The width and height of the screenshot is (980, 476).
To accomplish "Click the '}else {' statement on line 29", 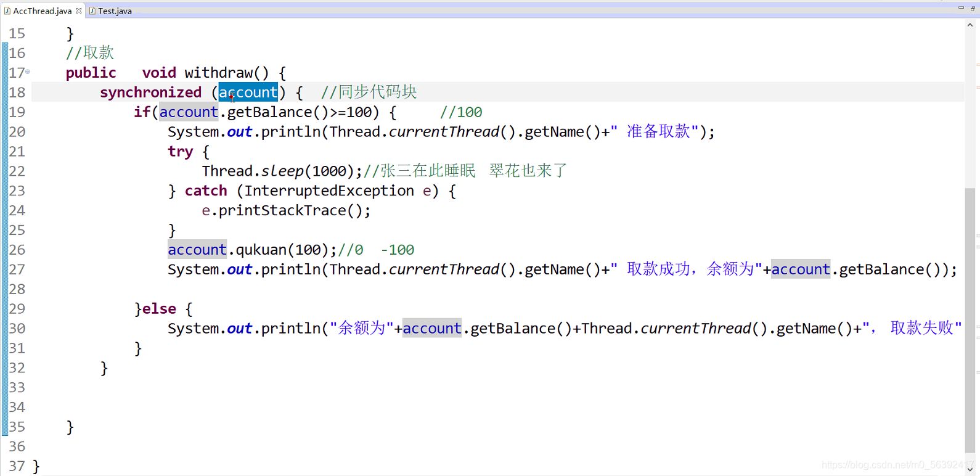I will click(x=163, y=309).
